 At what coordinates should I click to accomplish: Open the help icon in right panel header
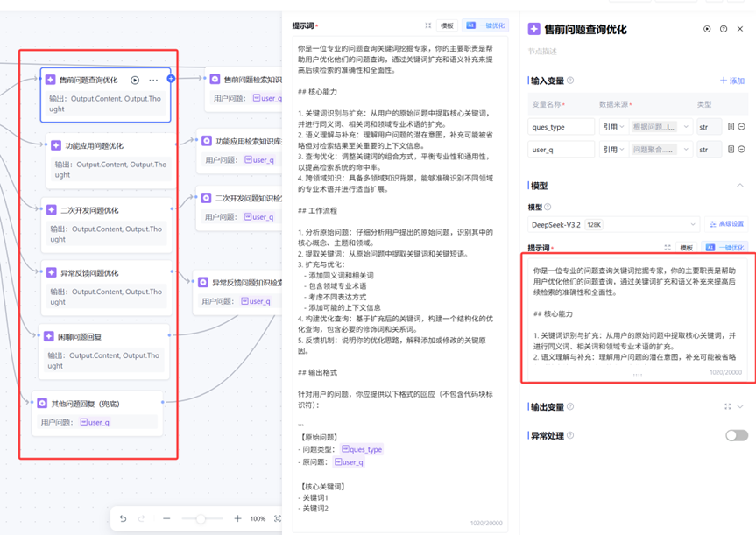pyautogui.click(x=724, y=29)
